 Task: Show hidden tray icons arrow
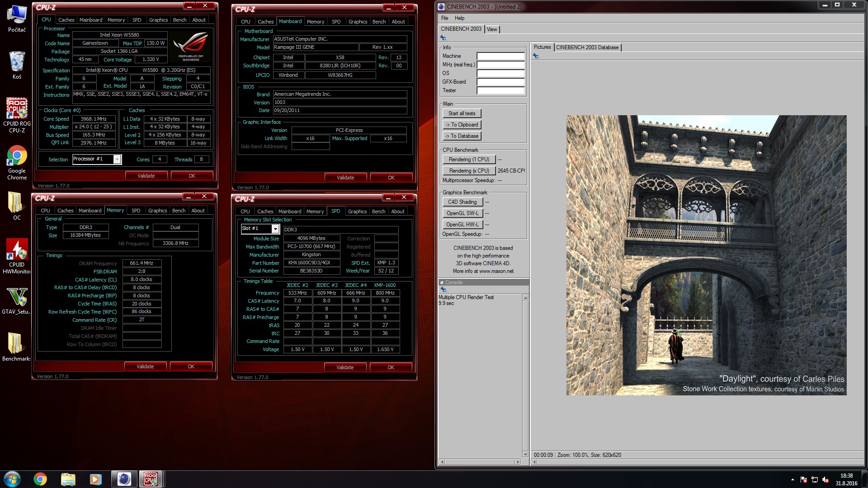point(793,479)
